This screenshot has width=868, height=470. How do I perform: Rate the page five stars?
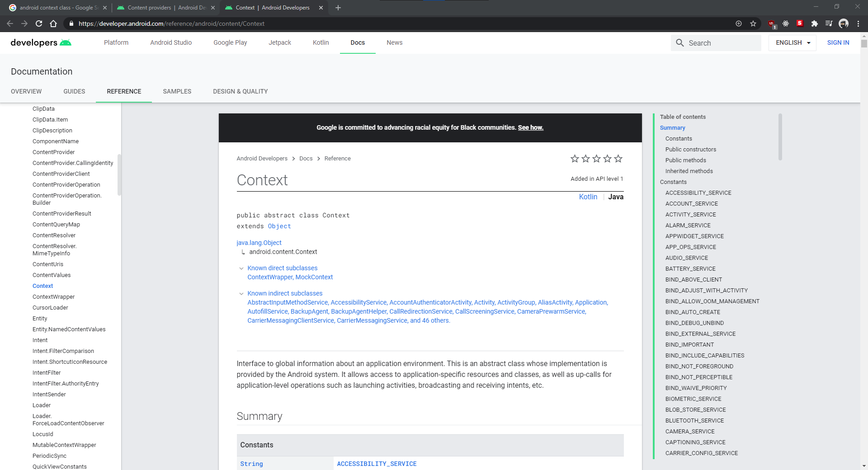pos(618,159)
